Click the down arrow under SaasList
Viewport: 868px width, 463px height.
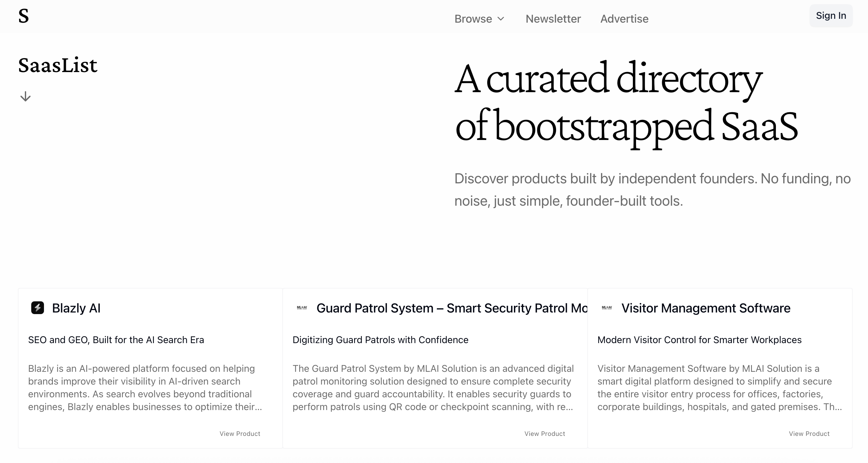point(25,96)
